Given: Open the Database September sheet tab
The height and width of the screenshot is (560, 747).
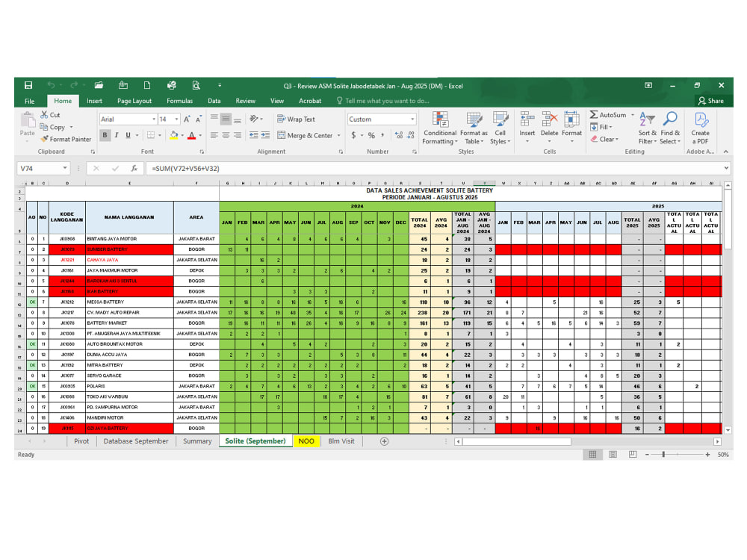Looking at the screenshot, I should click(136, 441).
